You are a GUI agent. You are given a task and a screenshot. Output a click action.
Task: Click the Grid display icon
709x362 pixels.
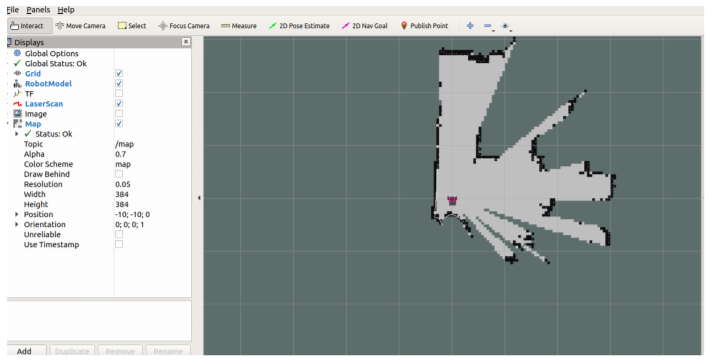[17, 73]
